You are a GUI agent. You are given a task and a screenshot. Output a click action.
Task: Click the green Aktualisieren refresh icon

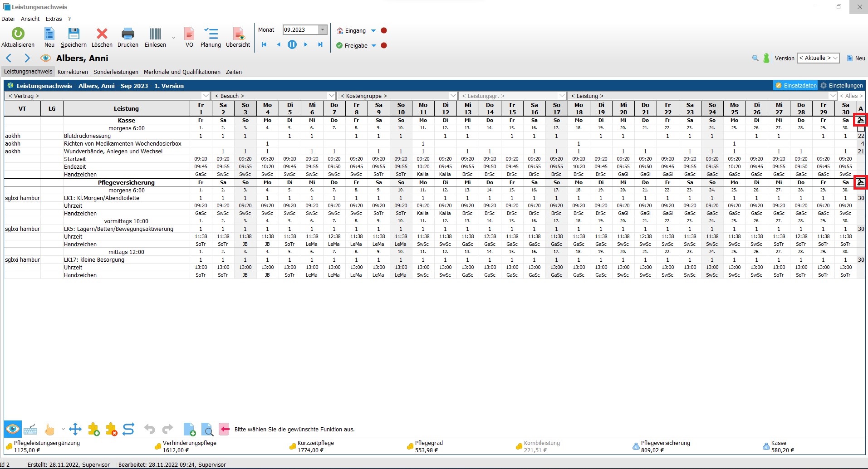[x=18, y=34]
